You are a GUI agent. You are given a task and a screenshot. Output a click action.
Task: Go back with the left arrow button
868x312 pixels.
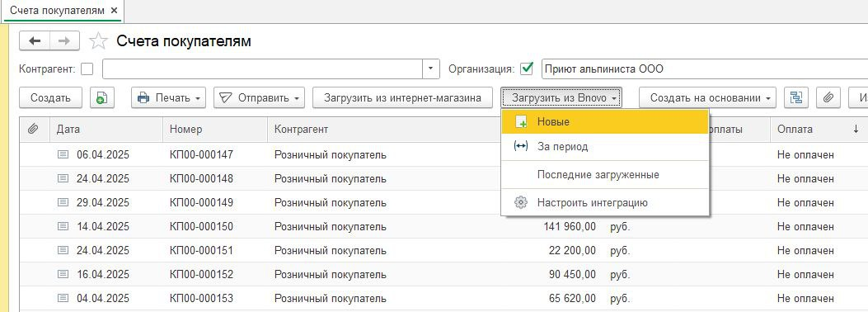[35, 40]
